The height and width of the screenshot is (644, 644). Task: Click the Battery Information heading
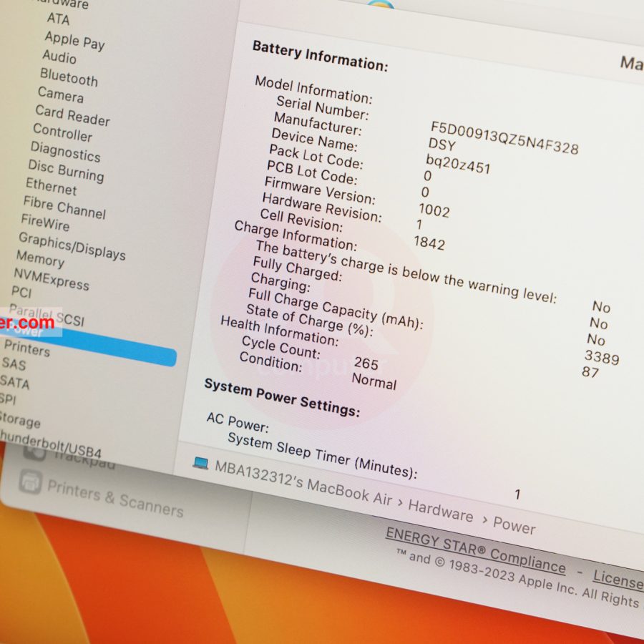[321, 55]
